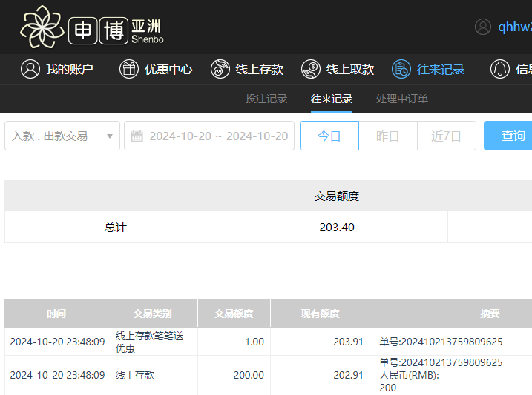Select the 昨日 date filter
Image resolution: width=532 pixels, height=395 pixels.
(388, 136)
